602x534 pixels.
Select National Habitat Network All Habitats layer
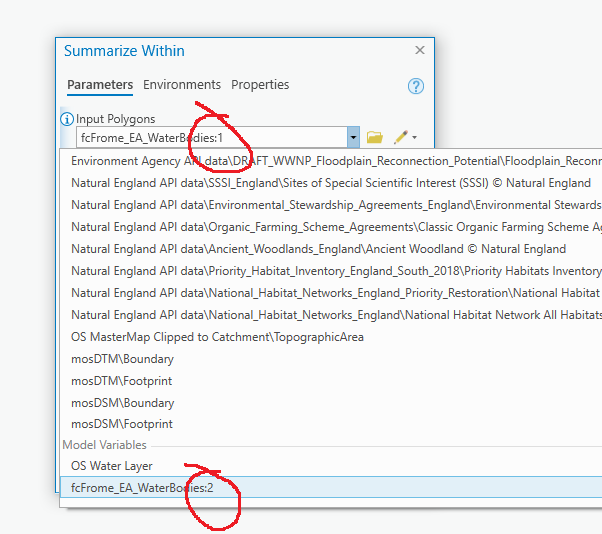(x=331, y=315)
